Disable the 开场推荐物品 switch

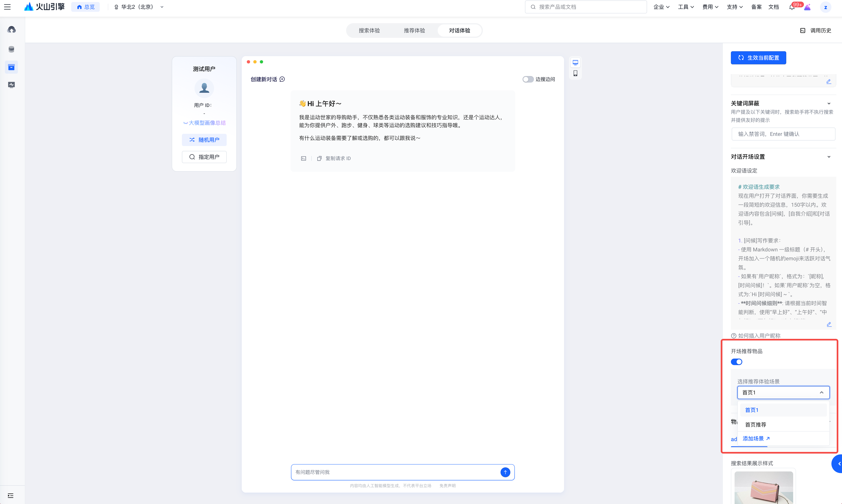pyautogui.click(x=736, y=362)
